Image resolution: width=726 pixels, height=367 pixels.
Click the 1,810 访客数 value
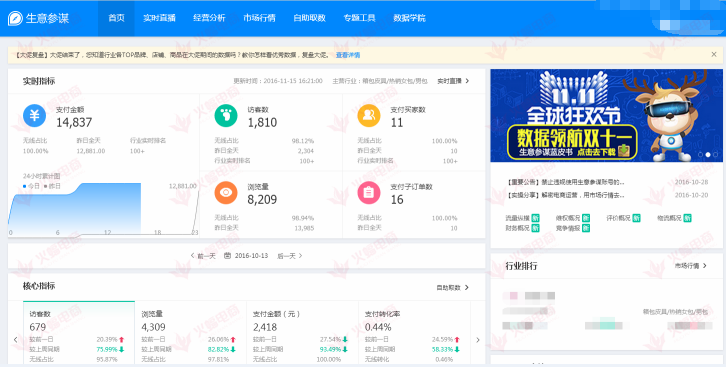point(262,123)
